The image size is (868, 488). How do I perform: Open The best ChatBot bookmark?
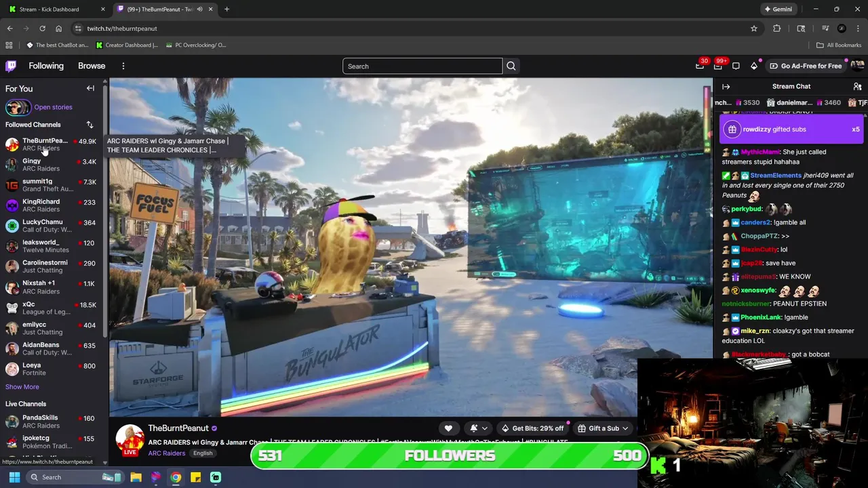click(x=58, y=45)
